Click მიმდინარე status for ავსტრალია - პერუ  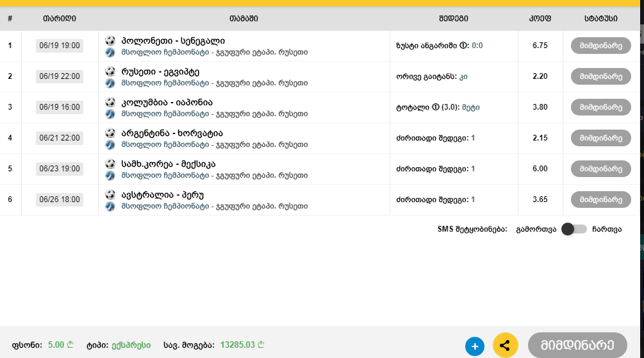coord(601,200)
